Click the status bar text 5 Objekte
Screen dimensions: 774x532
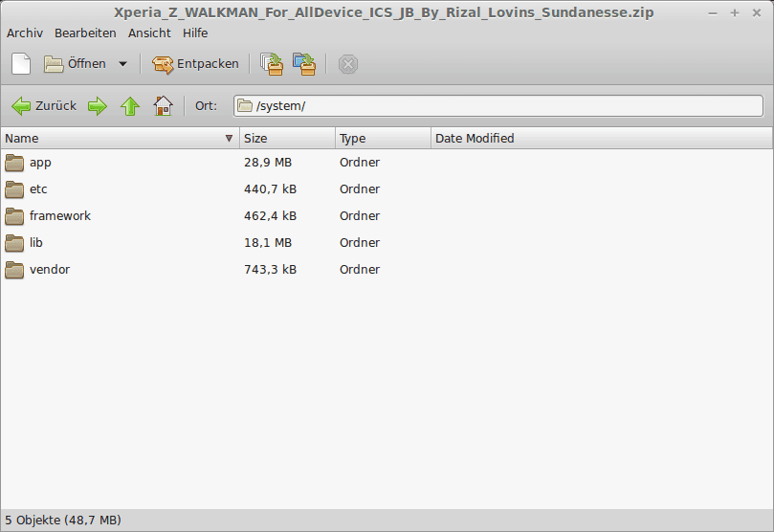pyautogui.click(x=63, y=521)
